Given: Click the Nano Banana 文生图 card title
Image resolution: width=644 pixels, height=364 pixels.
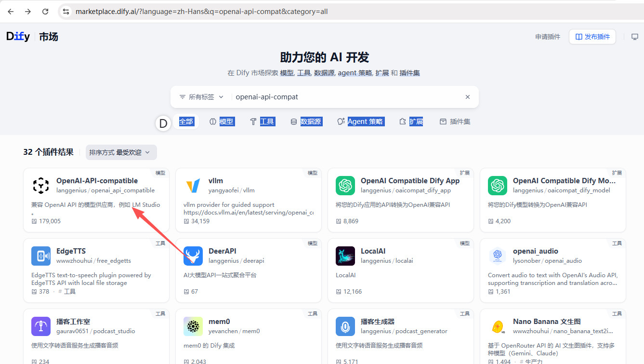Looking at the screenshot, I should pos(547,322).
